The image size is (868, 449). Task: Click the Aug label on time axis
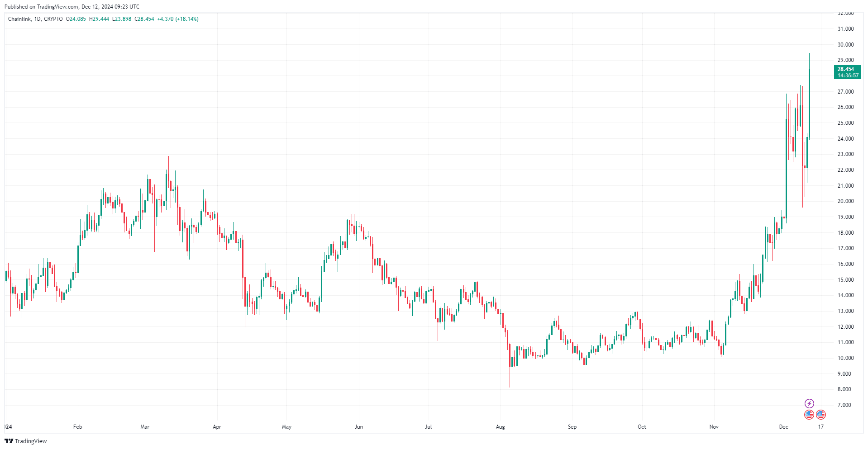[500, 427]
